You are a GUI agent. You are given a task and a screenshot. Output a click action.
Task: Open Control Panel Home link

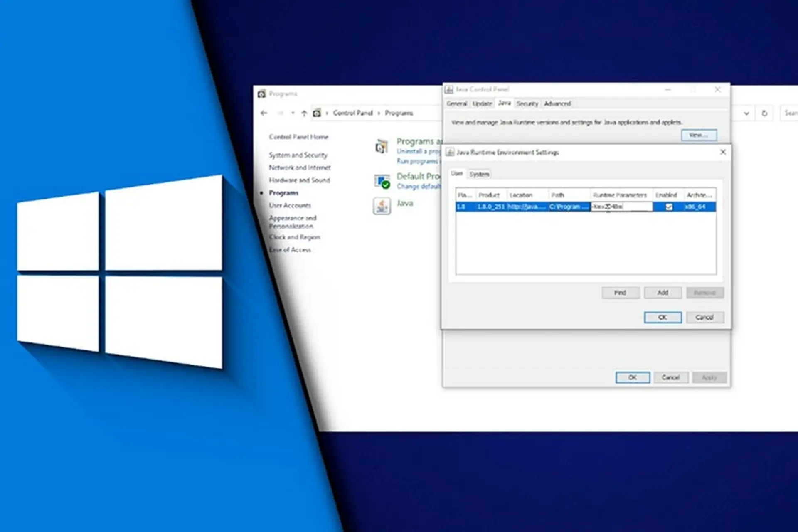[298, 137]
